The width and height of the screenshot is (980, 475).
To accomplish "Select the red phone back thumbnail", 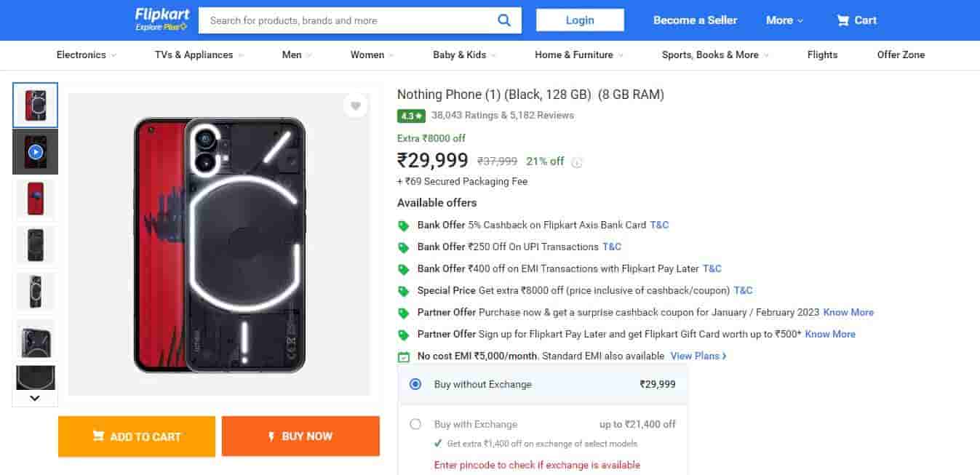I will click(35, 199).
